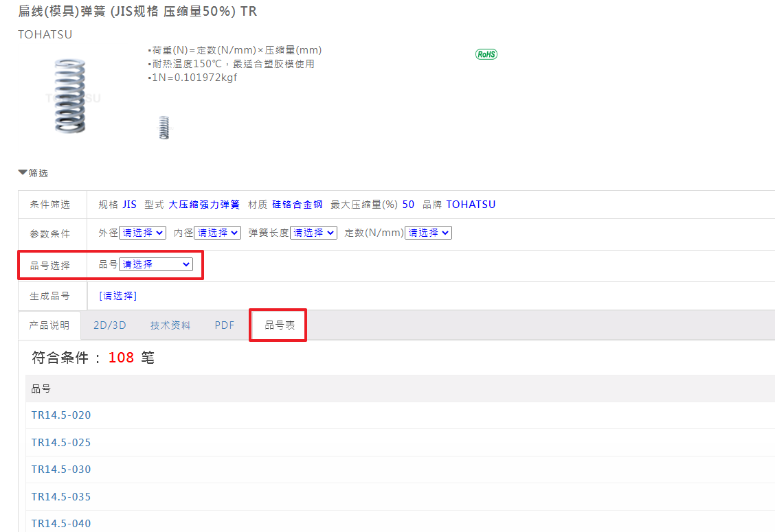
Task: Click the 1N=0.101972kgf conversion note
Action: coord(193,78)
